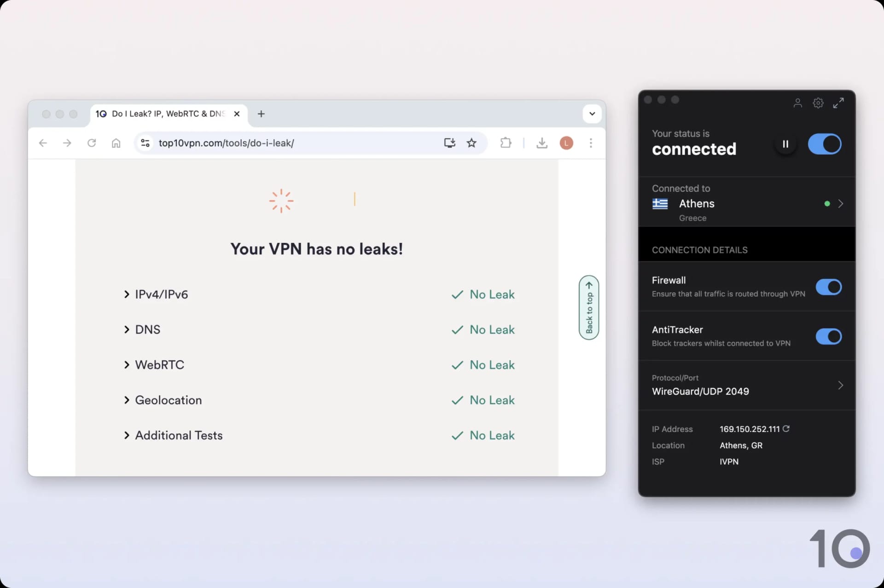Screen dimensions: 884x588
Task: Click the pause connection button
Action: 785,143
